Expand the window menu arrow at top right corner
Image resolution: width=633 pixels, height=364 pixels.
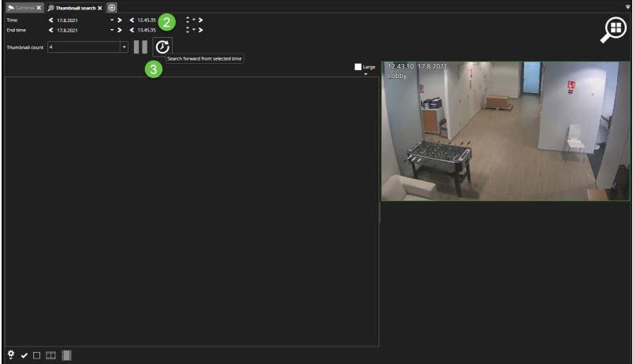[x=626, y=6]
